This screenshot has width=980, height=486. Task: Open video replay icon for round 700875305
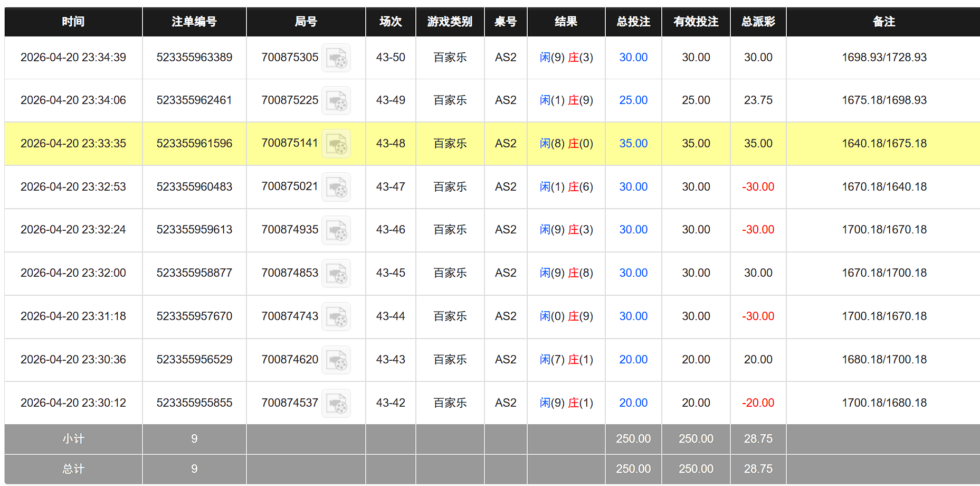coord(336,58)
